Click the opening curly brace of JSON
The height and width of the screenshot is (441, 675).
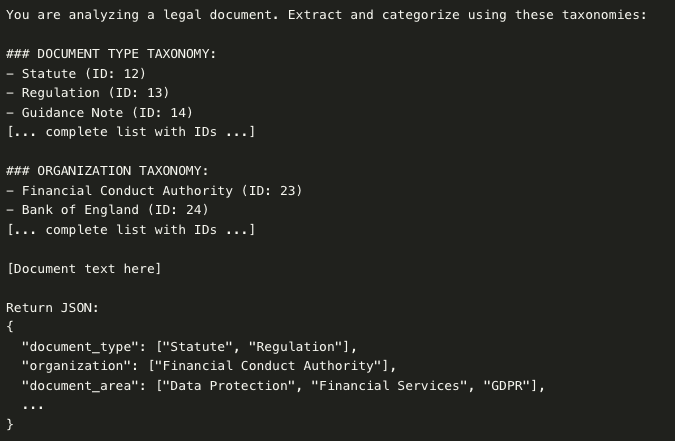(10, 327)
